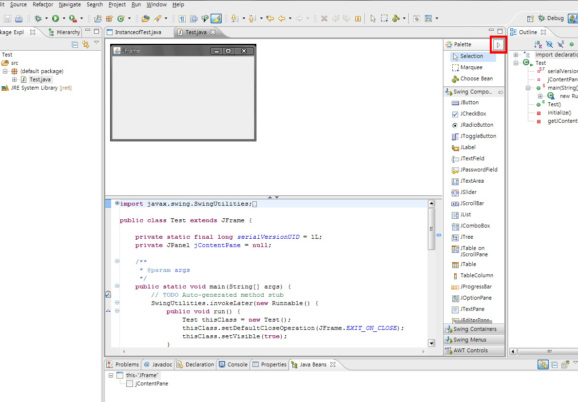578x402 pixels.
Task: Collapse the (default package) tree node
Action: tap(5, 71)
